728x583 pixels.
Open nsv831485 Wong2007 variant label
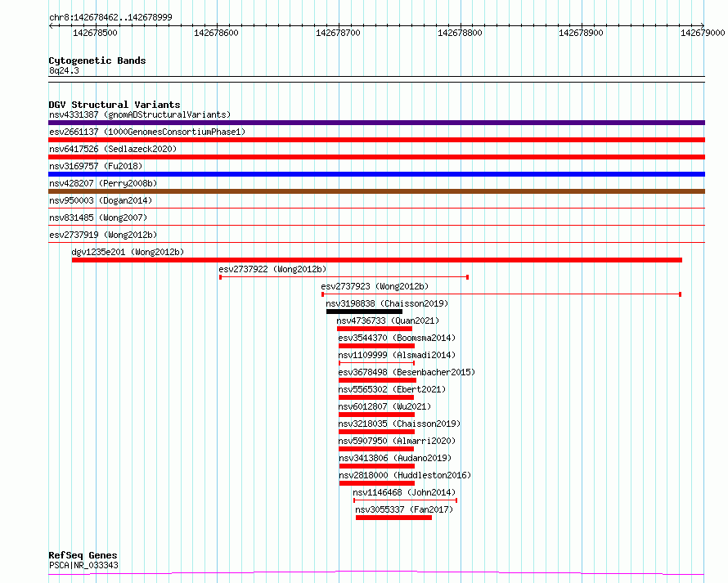pyautogui.click(x=98, y=218)
